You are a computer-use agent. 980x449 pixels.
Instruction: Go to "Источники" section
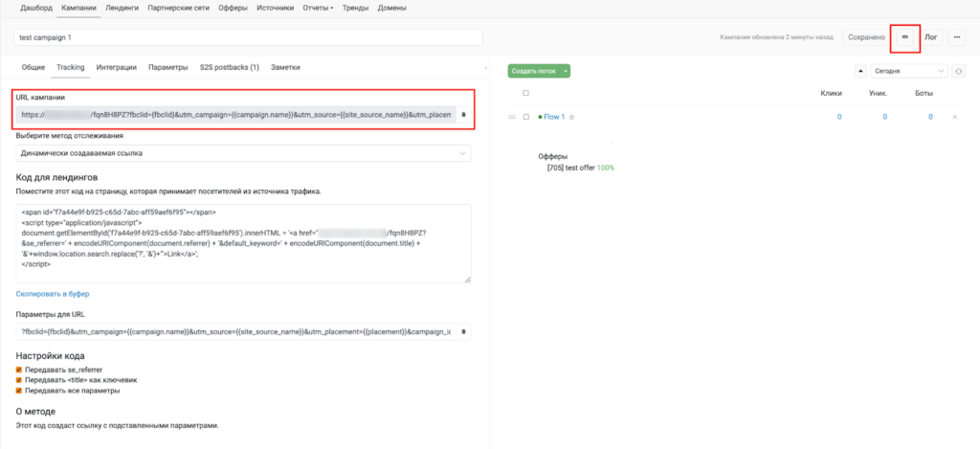pyautogui.click(x=275, y=8)
